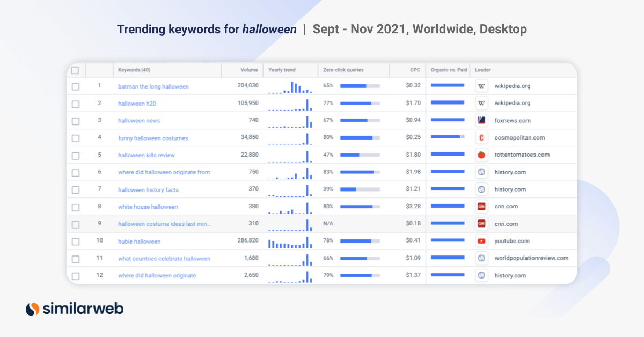This screenshot has width=644, height=337.
Task: Click the CNN icon in white house halloween row
Action: [x=482, y=206]
